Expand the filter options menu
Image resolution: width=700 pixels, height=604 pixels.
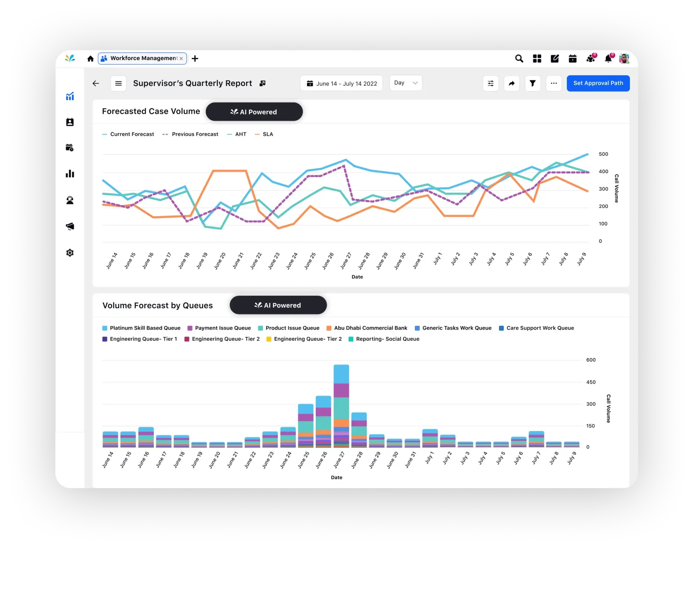[x=532, y=83]
